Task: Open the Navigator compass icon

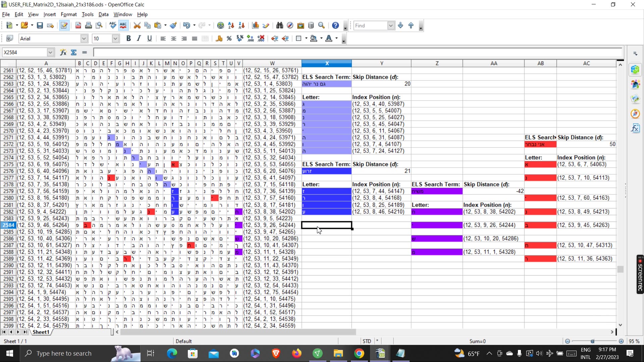Action: pyautogui.click(x=290, y=25)
